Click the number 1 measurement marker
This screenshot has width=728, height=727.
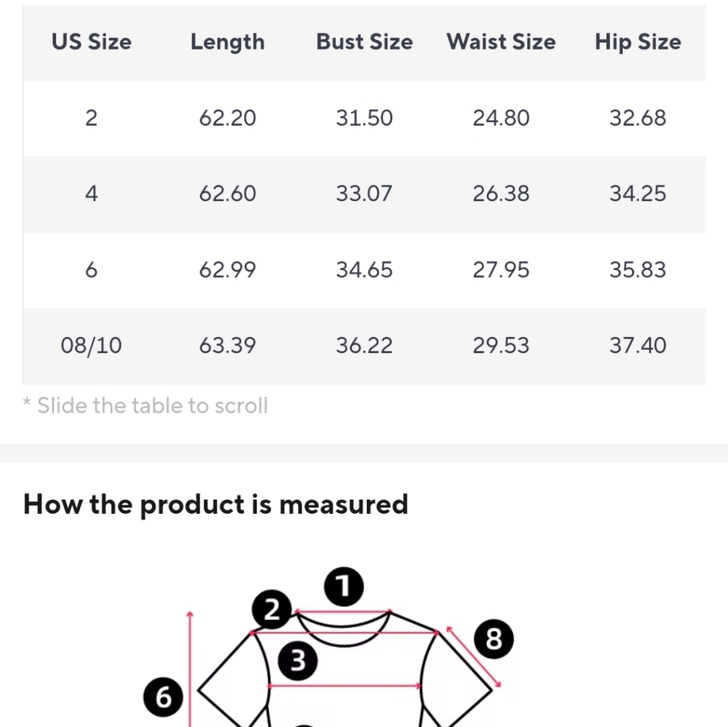pyautogui.click(x=344, y=587)
